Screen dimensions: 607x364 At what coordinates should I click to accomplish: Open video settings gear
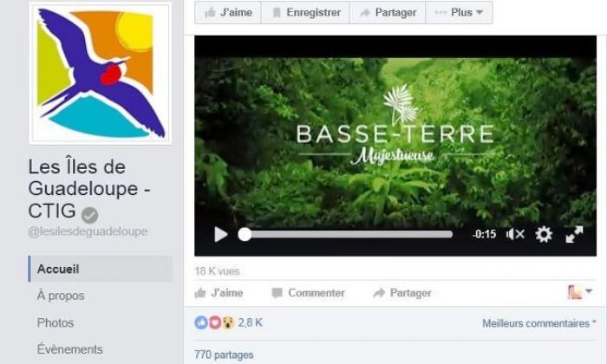coord(544,234)
